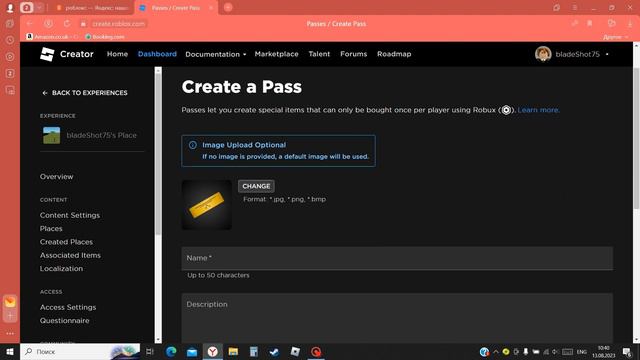Open the Home page in Creator nav
This screenshot has height=360, width=640.
tap(117, 54)
